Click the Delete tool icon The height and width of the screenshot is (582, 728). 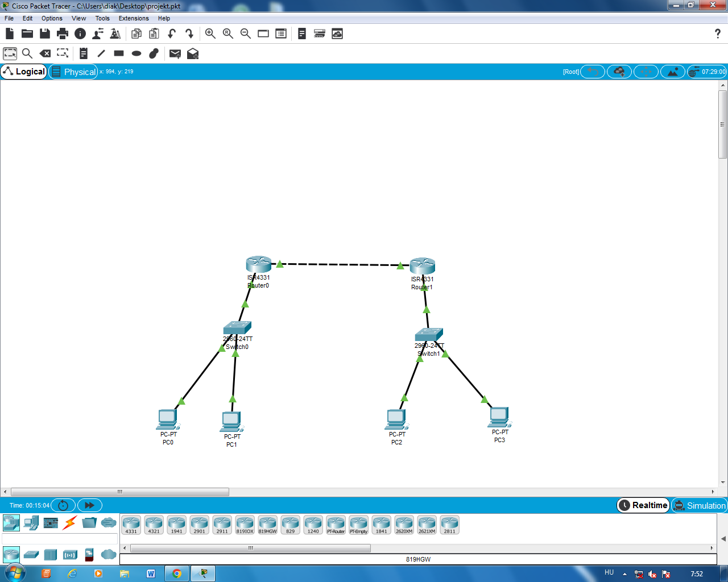[45, 53]
